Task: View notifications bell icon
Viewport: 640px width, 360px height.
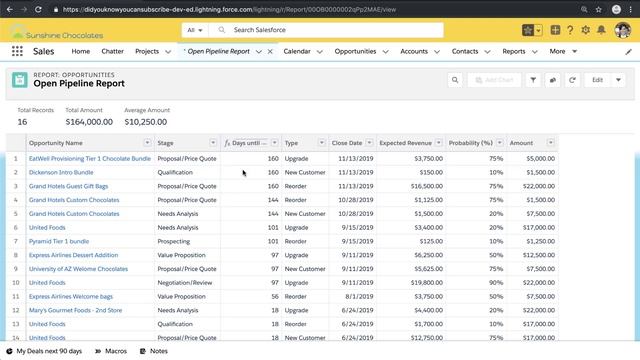Action: point(601,30)
